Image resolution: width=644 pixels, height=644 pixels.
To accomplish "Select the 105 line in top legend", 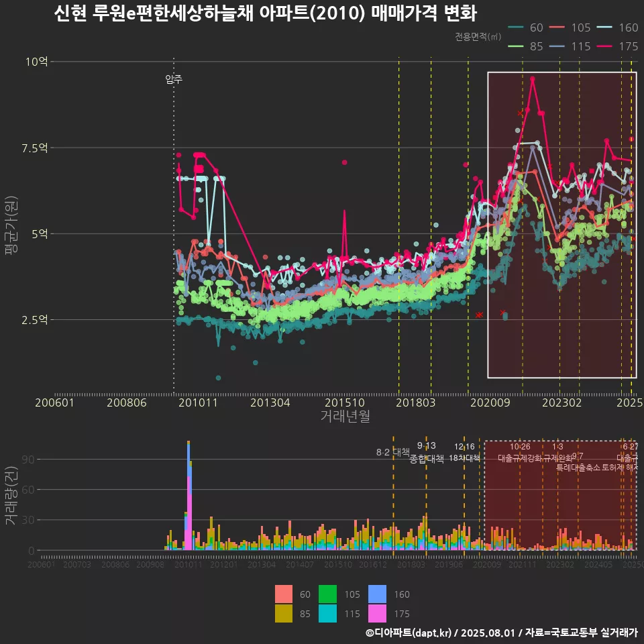I will point(557,28).
